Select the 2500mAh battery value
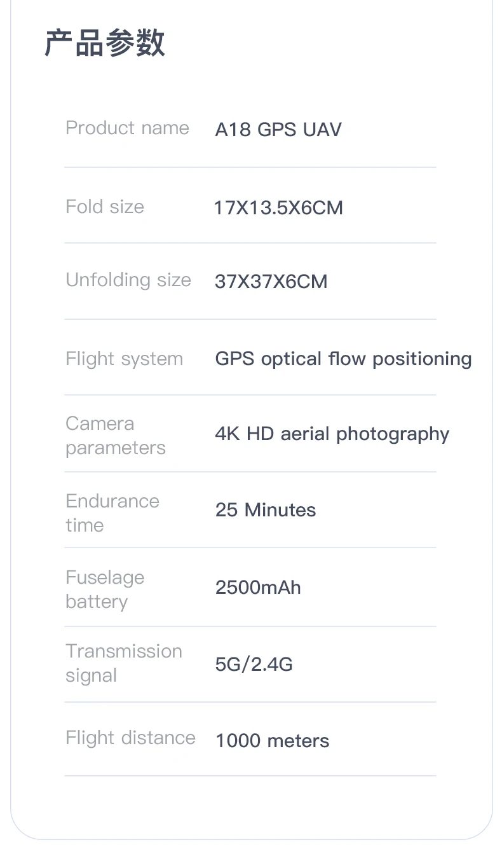This screenshot has height=868, width=502. click(258, 588)
